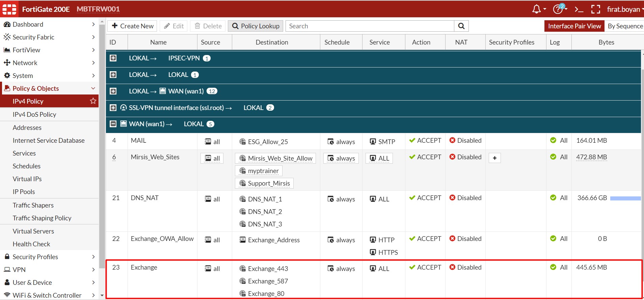Open the help question mark menu

click(x=558, y=9)
